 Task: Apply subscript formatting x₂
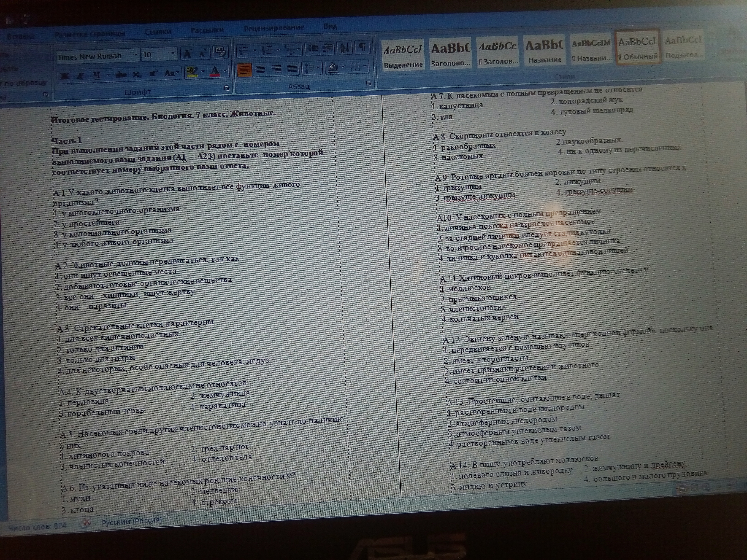pyautogui.click(x=137, y=74)
